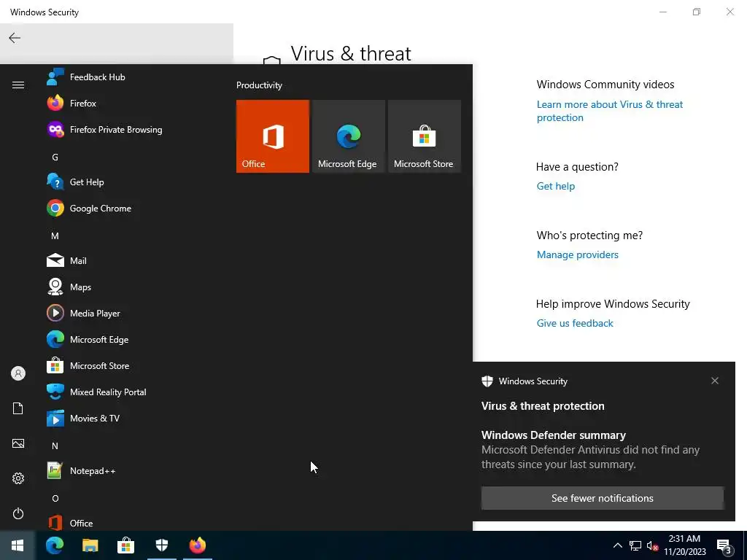Open Documents from the Start sidebar
Image resolution: width=747 pixels, height=560 pixels.
tap(18, 408)
